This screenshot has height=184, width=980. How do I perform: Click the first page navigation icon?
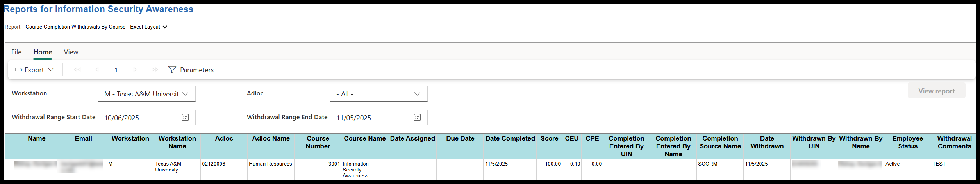click(x=77, y=70)
